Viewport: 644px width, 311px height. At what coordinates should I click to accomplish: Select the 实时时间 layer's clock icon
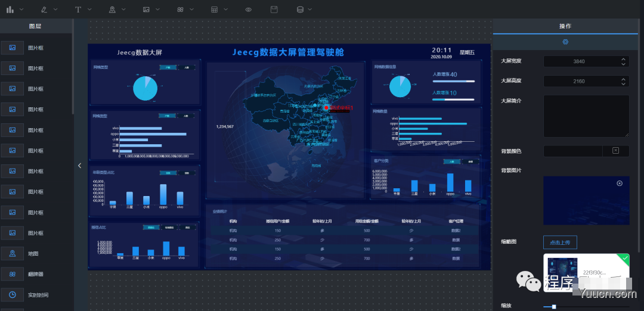click(x=13, y=294)
